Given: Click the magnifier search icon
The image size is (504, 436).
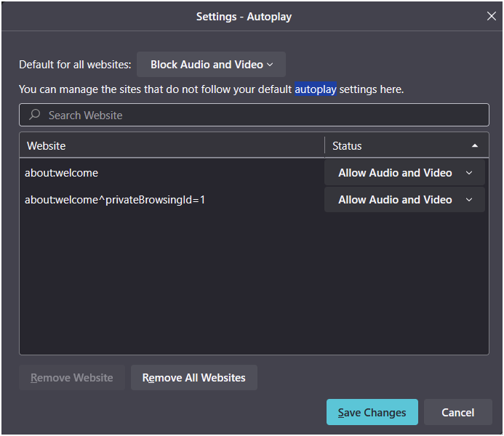Looking at the screenshot, I should 34,115.
